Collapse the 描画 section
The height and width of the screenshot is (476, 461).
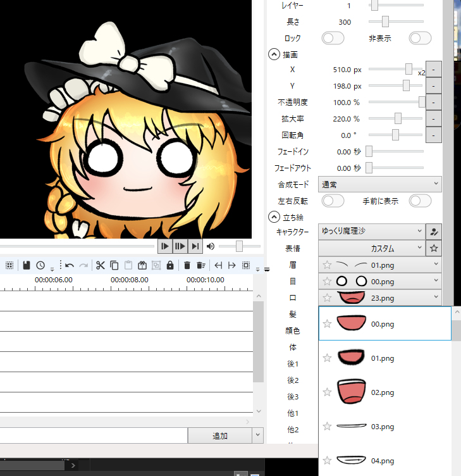[x=274, y=54]
